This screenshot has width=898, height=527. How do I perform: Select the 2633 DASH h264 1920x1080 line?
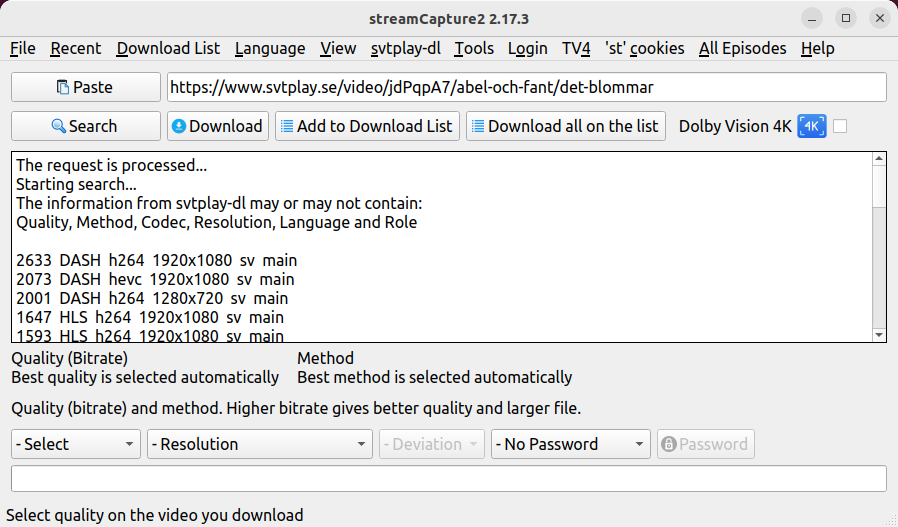click(x=156, y=260)
